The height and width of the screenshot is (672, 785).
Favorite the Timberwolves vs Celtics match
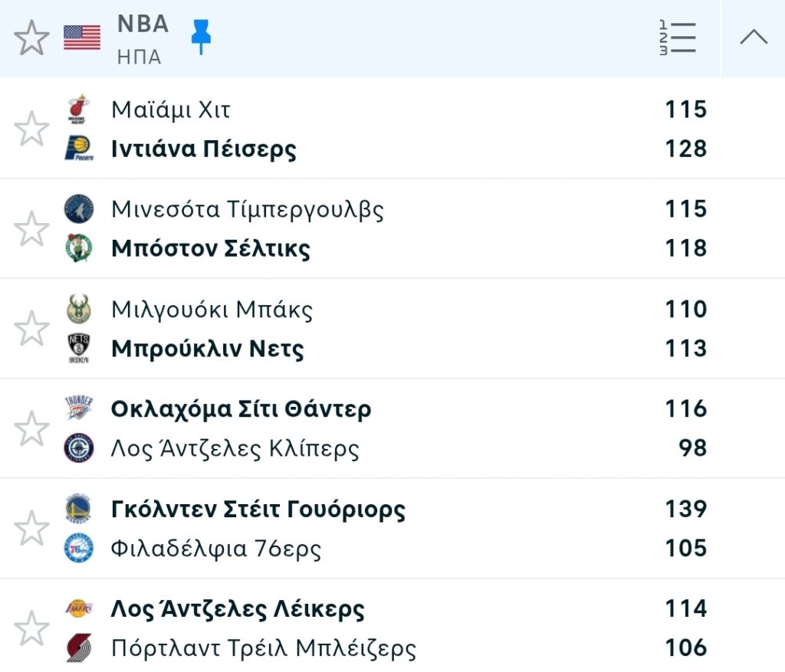tap(31, 229)
